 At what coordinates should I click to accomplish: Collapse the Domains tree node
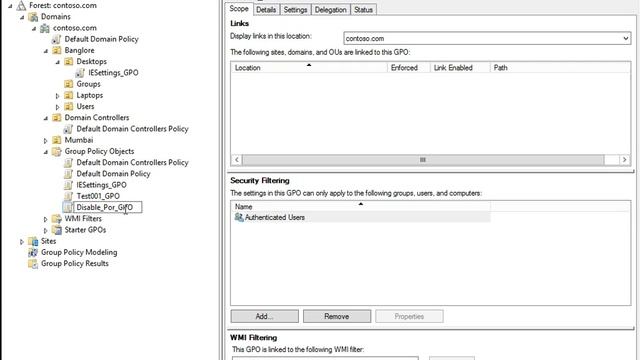point(22,17)
